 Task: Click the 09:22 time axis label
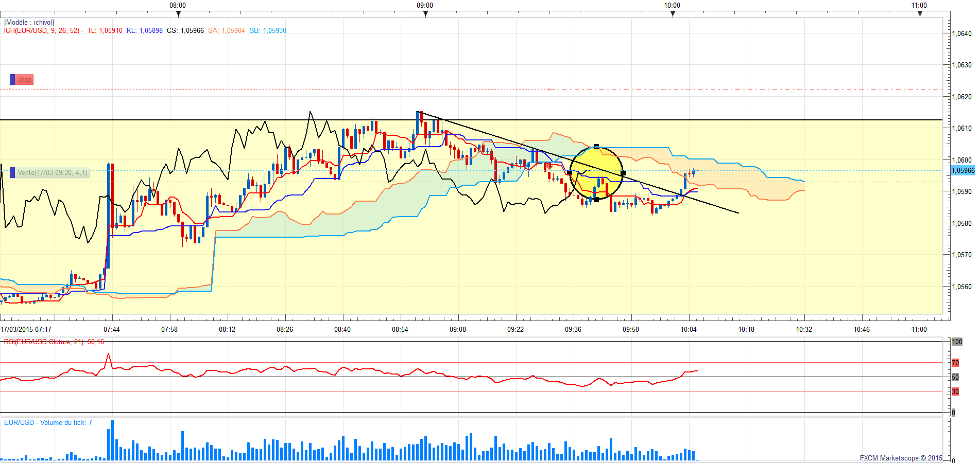[515, 329]
